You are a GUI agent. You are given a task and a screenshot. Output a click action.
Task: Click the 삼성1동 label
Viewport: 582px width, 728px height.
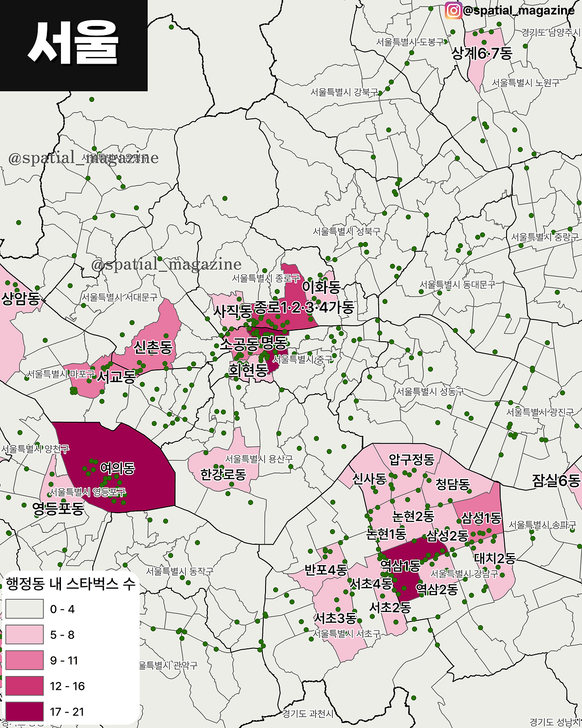coord(482,518)
